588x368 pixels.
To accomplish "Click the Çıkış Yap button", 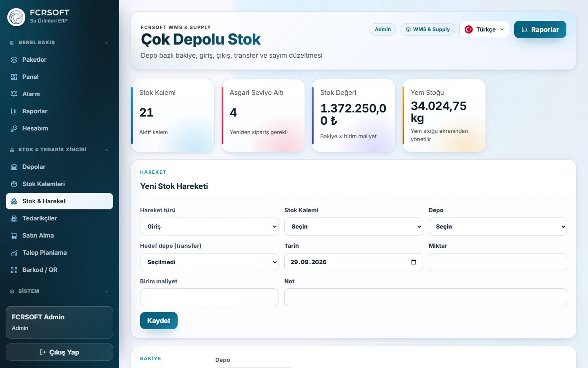I will [x=59, y=352].
